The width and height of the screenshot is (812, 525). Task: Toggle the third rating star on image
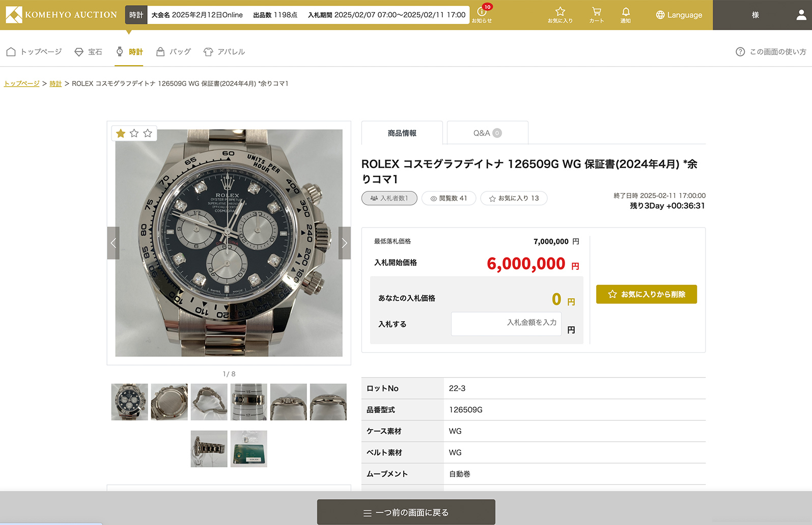pyautogui.click(x=148, y=133)
